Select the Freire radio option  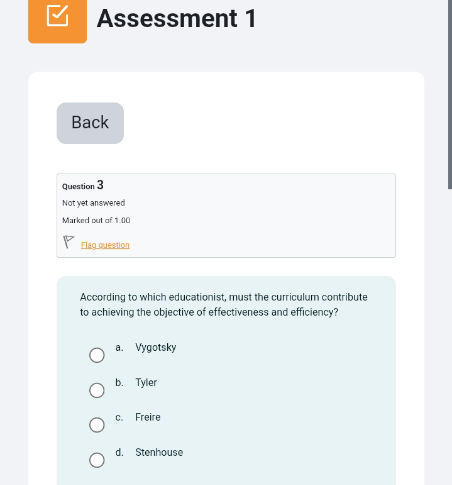point(97,425)
